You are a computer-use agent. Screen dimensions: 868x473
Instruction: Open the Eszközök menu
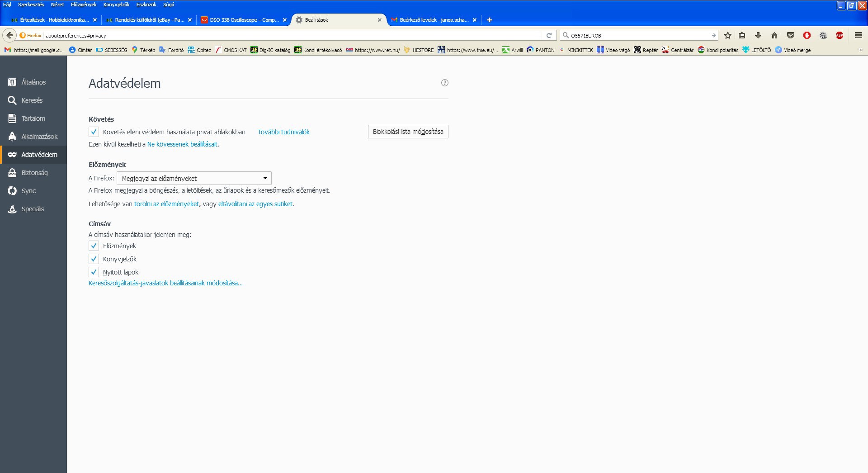146,5
